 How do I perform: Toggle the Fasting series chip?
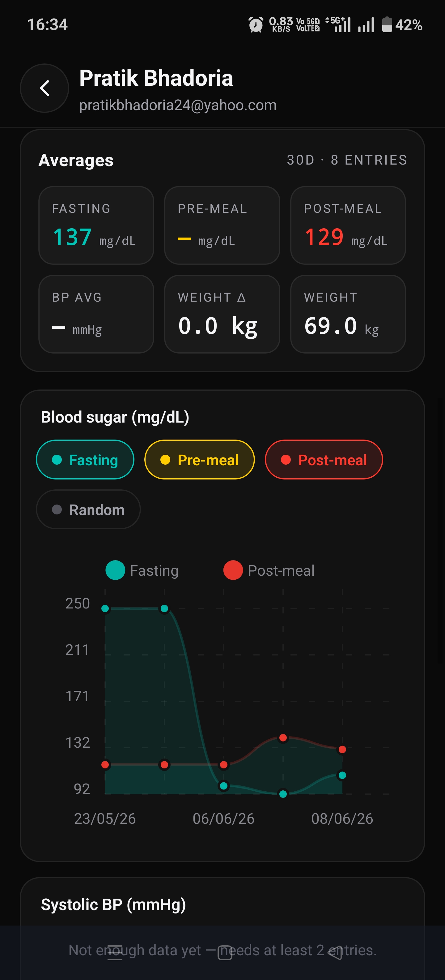click(85, 460)
